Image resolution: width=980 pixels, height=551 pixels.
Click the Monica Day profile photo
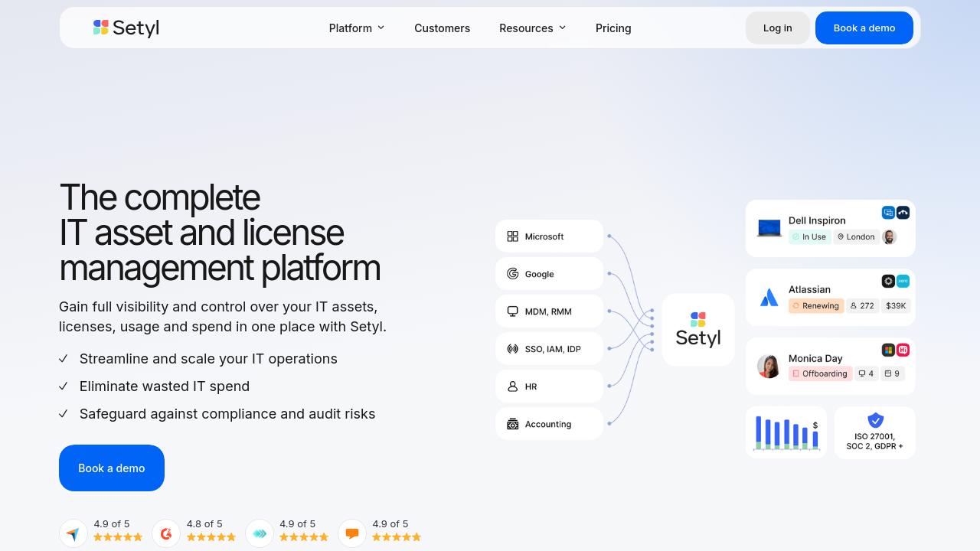769,367
